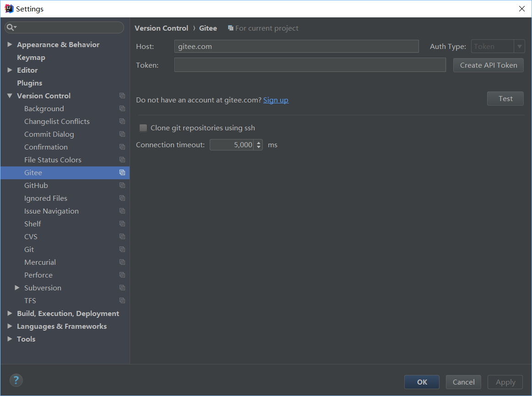
Task: Click the project icon next to GitHub
Action: 122,185
